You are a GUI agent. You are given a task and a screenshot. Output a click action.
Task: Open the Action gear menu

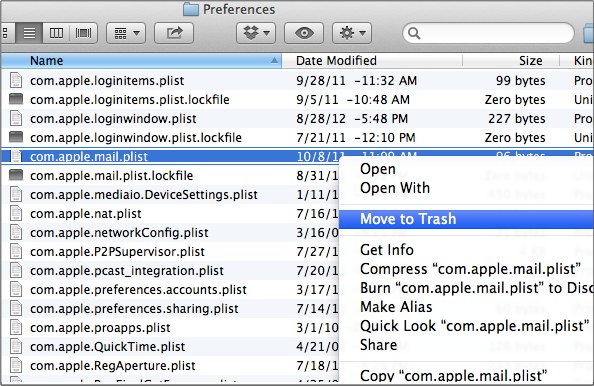[352, 33]
